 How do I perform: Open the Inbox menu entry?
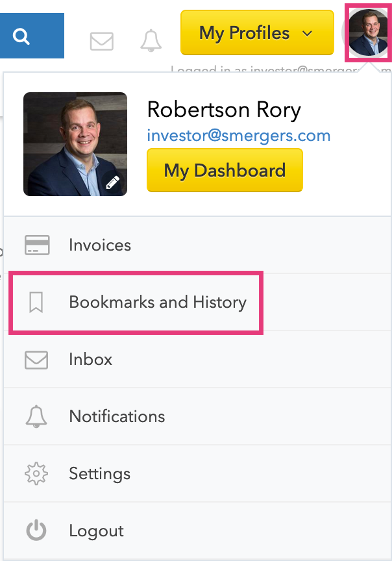197,360
